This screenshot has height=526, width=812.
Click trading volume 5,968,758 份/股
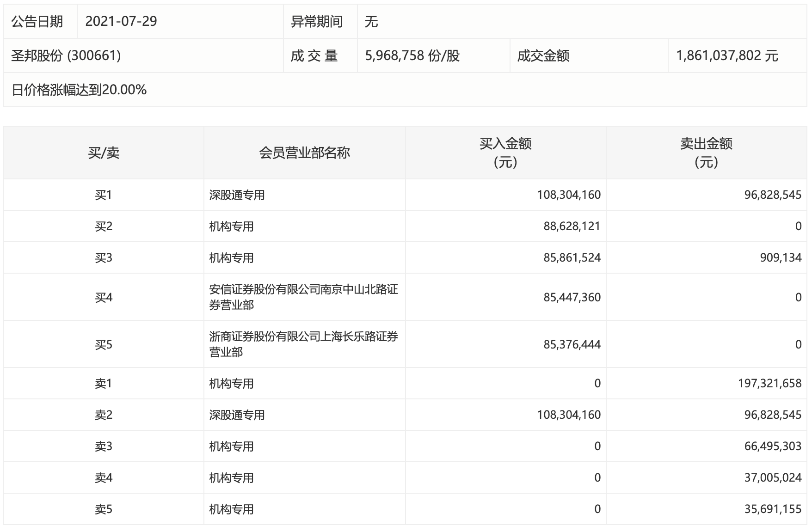point(412,55)
